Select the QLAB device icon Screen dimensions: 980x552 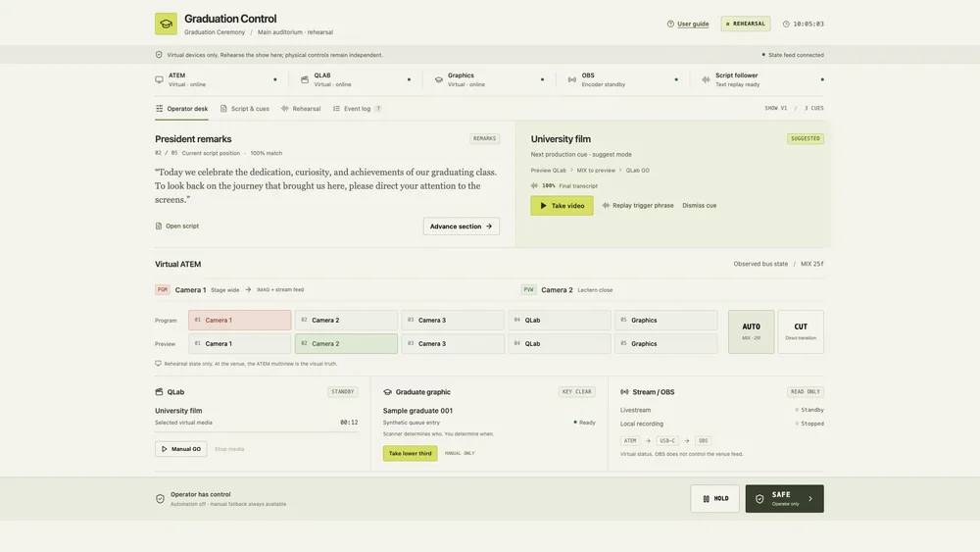(x=305, y=79)
